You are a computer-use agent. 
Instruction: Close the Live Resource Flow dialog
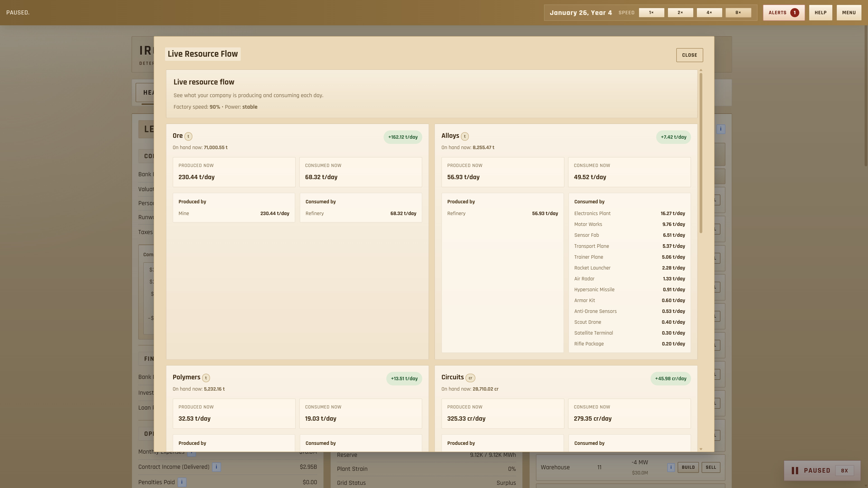pyautogui.click(x=689, y=55)
